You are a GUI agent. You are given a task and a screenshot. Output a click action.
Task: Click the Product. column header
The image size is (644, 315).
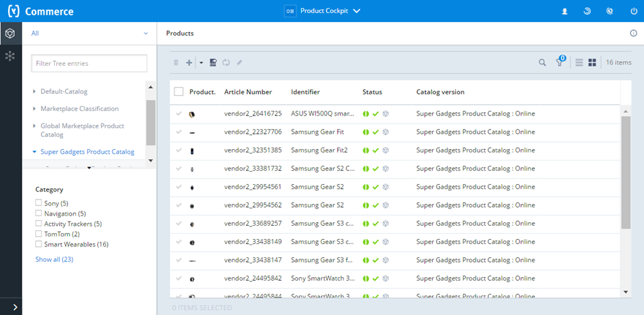point(203,92)
